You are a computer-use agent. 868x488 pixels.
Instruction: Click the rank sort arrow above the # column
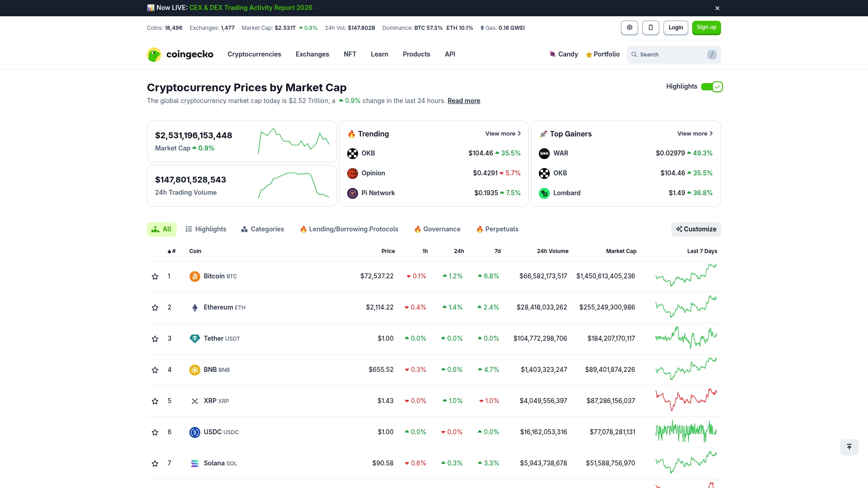168,251
